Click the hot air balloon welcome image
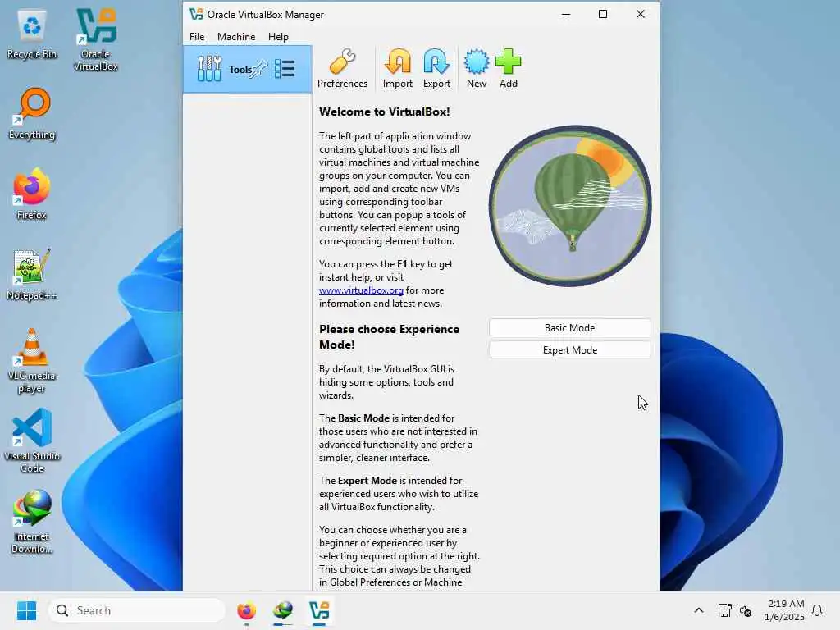This screenshot has height=630, width=840. [570, 206]
